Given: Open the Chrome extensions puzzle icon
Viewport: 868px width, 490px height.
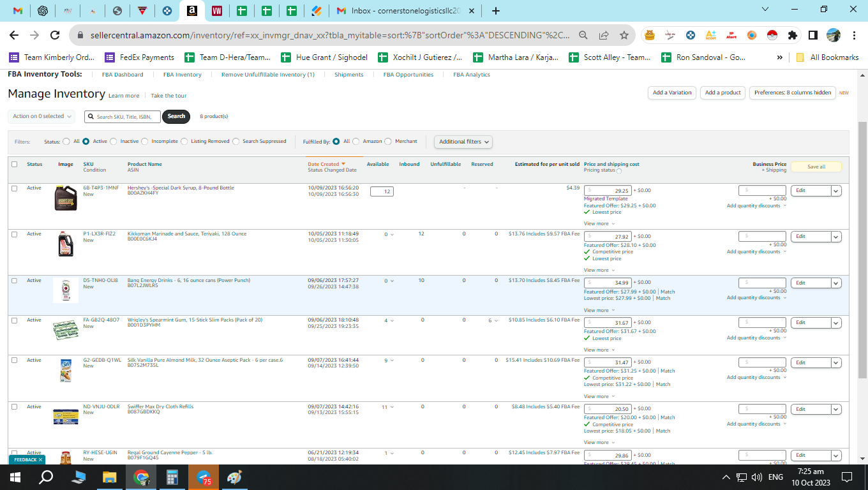Looking at the screenshot, I should click(793, 35).
